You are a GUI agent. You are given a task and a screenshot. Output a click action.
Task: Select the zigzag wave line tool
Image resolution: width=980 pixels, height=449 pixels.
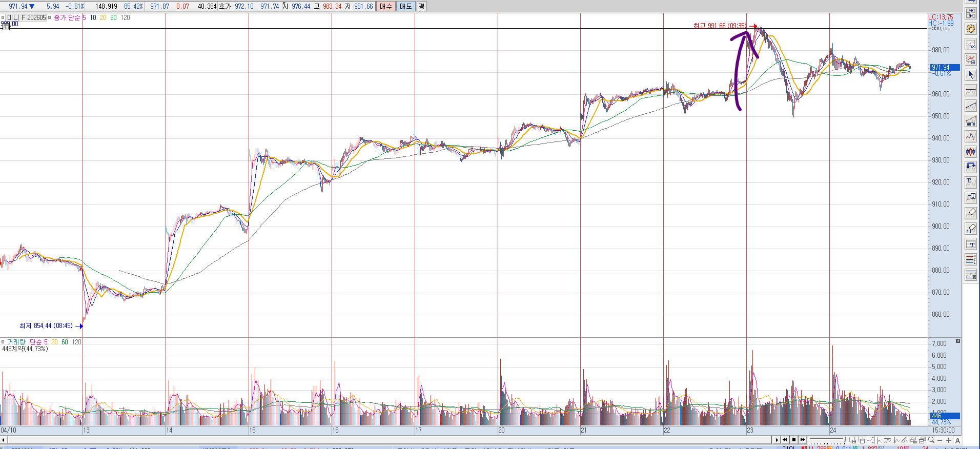pyautogui.click(x=970, y=136)
